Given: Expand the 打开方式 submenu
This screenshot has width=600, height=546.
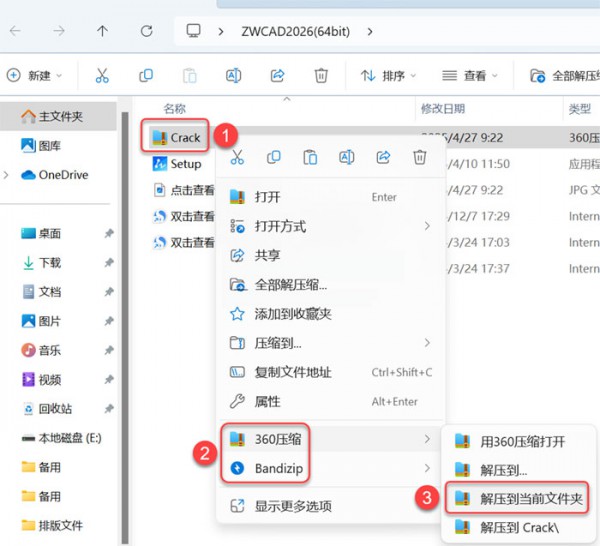Looking at the screenshot, I should point(331,226).
